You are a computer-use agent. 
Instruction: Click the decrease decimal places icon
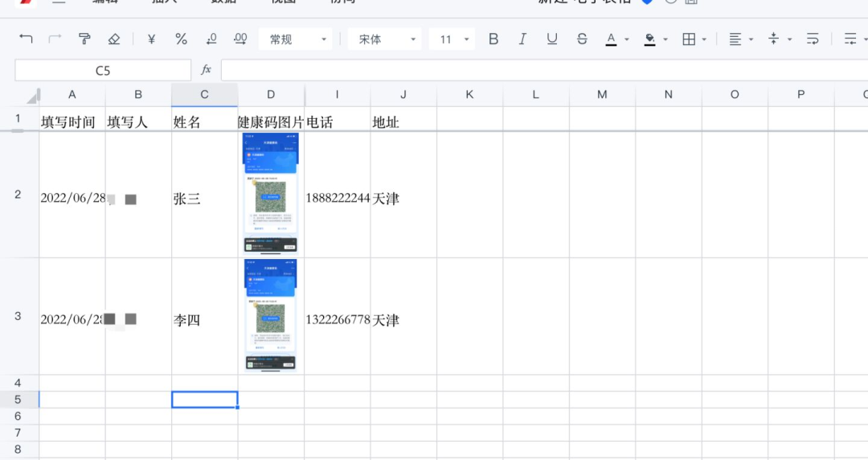[x=211, y=39]
